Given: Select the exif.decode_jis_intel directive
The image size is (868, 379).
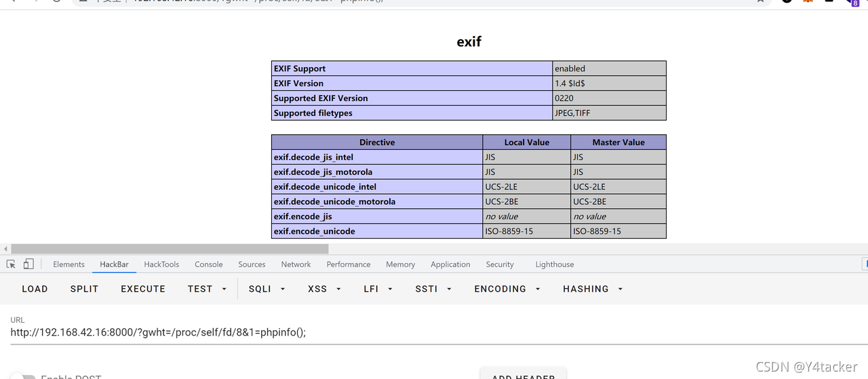Looking at the screenshot, I should tap(313, 157).
